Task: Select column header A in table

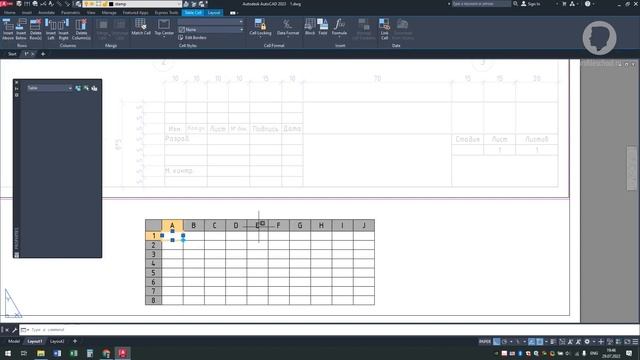Action: [172, 225]
